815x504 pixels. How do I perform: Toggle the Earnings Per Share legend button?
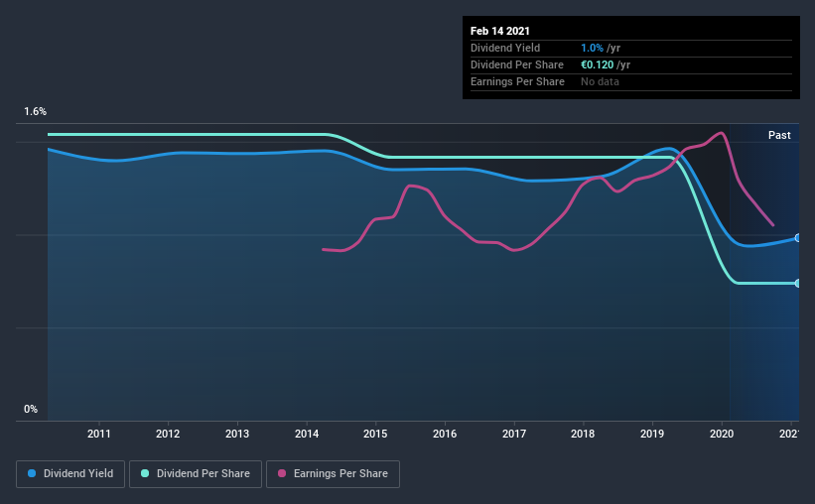[x=333, y=474]
